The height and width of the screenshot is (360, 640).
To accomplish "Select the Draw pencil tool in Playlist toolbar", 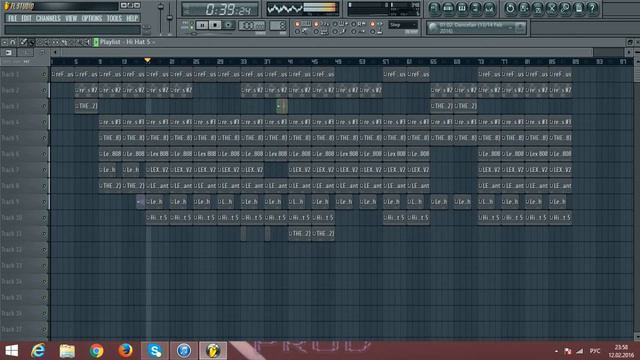I will click(24, 42).
